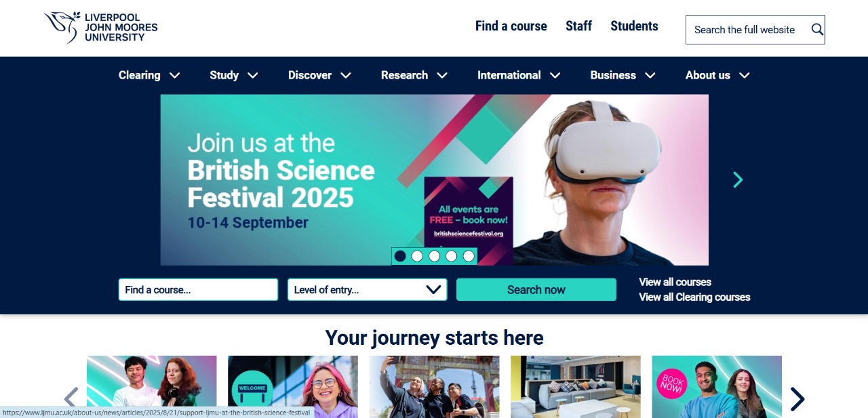The image size is (868, 418).
Task: Click the Liverpool John Moores University logo
Action: coord(101,28)
